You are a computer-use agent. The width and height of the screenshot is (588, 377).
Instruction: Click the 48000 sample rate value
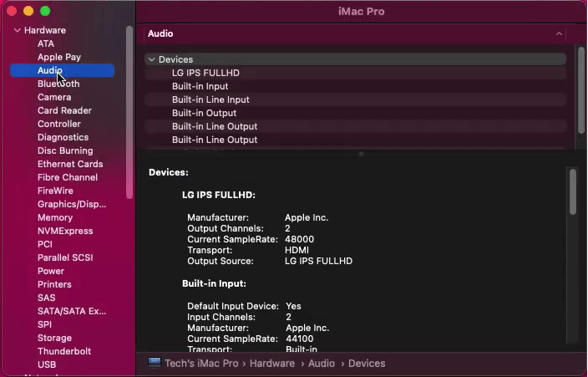(299, 239)
